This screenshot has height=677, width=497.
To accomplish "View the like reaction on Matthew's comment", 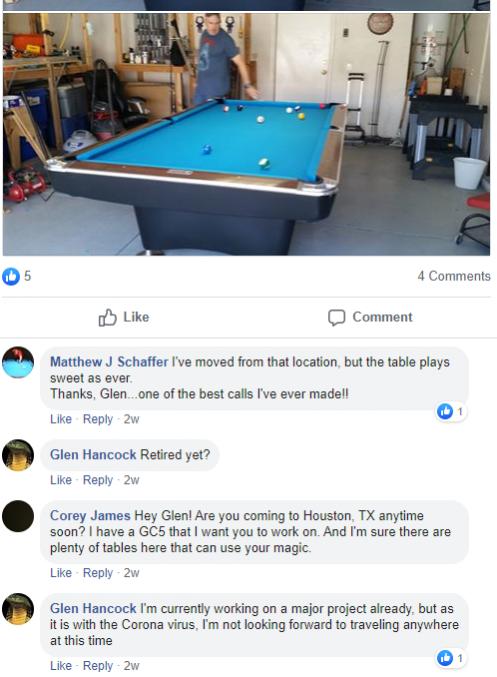I will (x=450, y=411).
